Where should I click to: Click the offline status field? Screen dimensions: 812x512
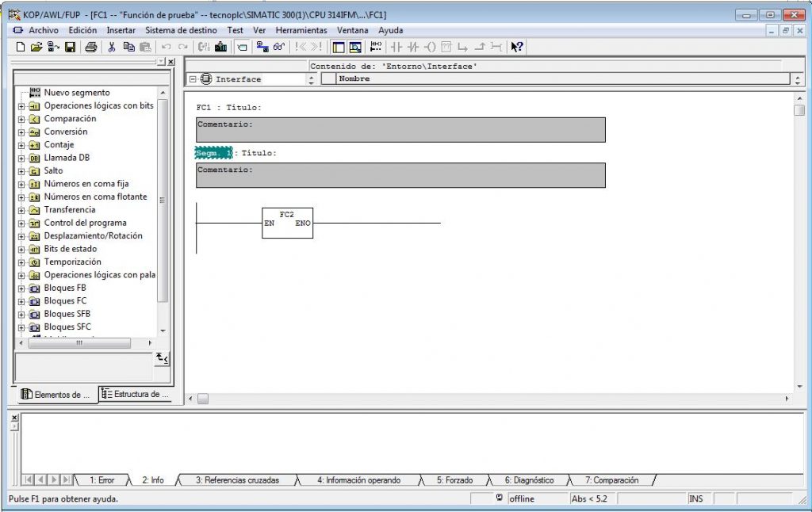coord(523,499)
